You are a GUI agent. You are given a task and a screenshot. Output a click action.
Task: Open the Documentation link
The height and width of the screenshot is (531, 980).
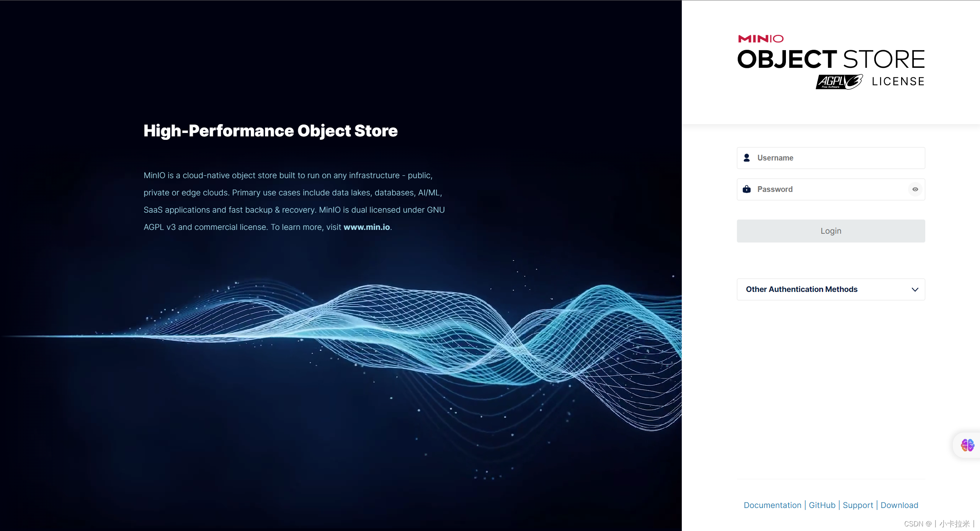(x=772, y=505)
